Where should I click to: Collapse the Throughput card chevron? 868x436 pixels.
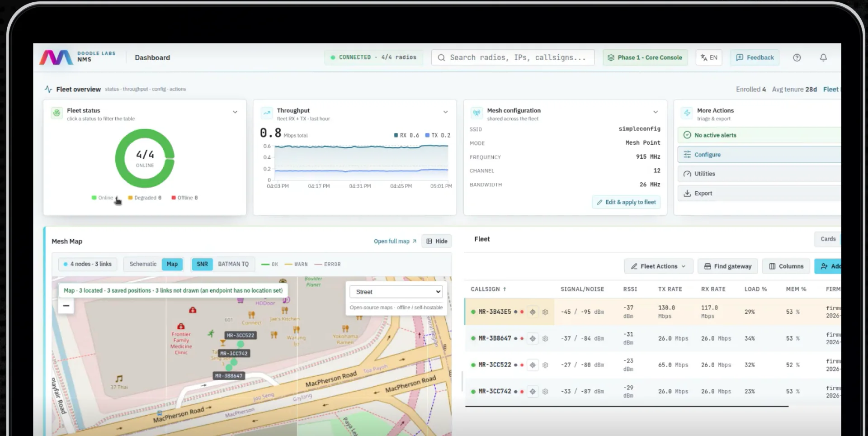coord(445,112)
